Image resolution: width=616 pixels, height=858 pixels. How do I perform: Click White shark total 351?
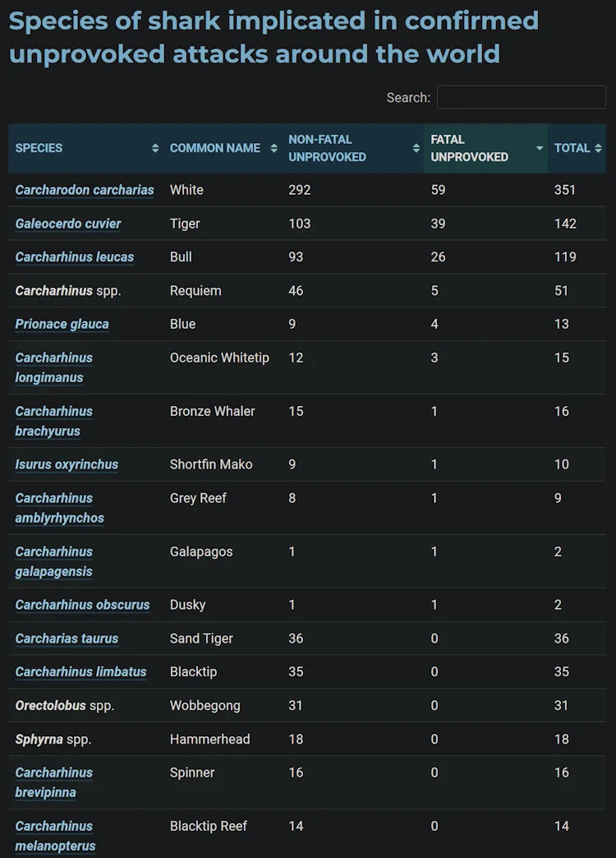pos(565,190)
